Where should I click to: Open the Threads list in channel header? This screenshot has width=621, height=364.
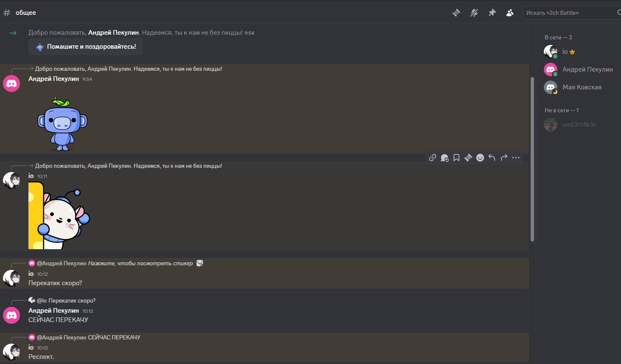coord(456,13)
